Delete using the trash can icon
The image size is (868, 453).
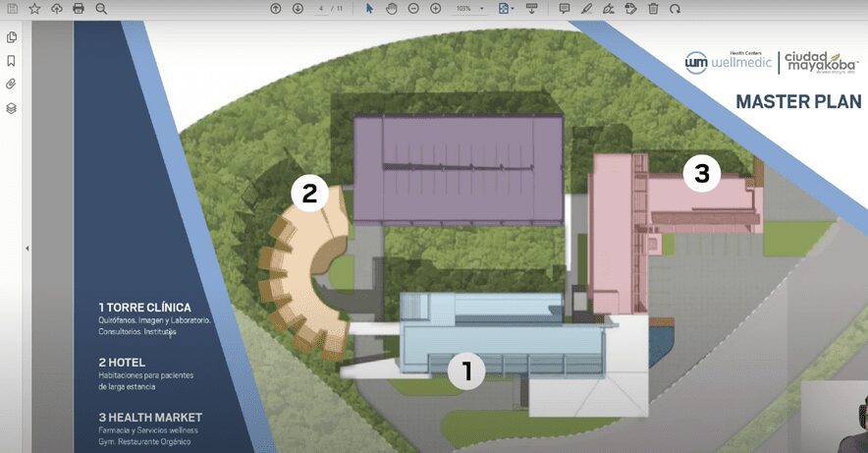[653, 8]
